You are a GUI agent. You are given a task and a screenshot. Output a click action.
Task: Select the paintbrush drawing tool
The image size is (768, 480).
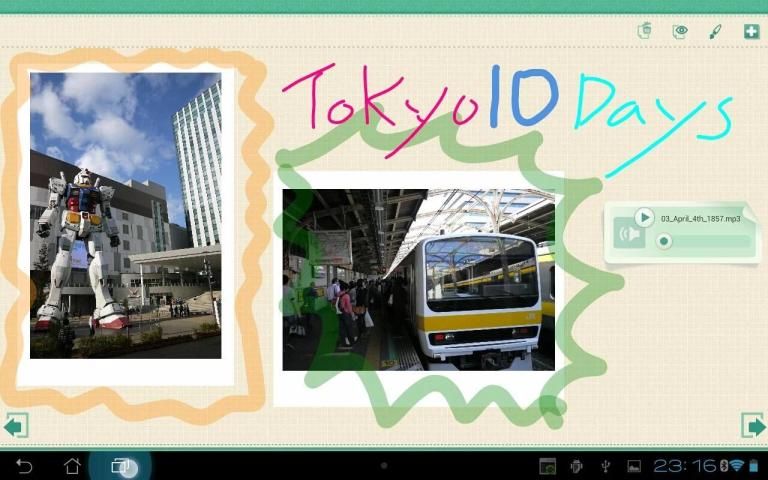(715, 31)
